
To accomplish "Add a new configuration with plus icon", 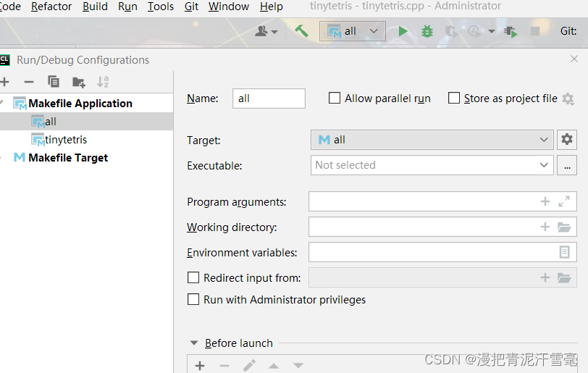I will 4,81.
